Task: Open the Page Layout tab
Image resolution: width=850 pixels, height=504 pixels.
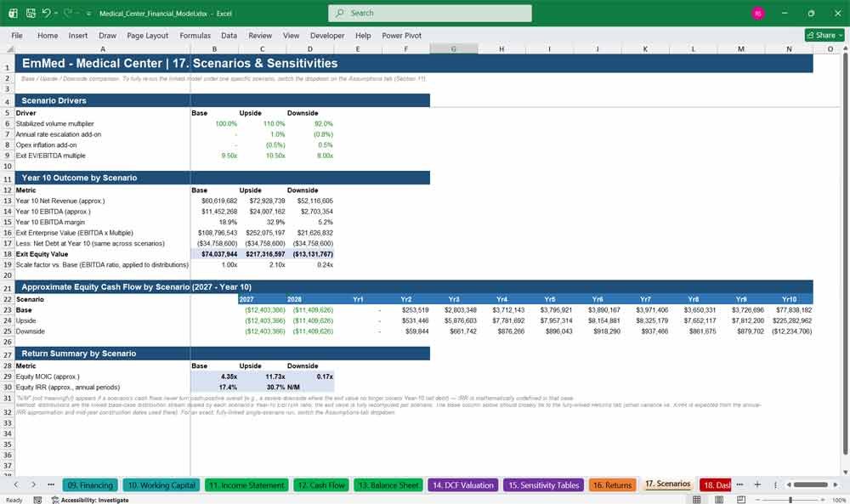Action: click(x=147, y=35)
